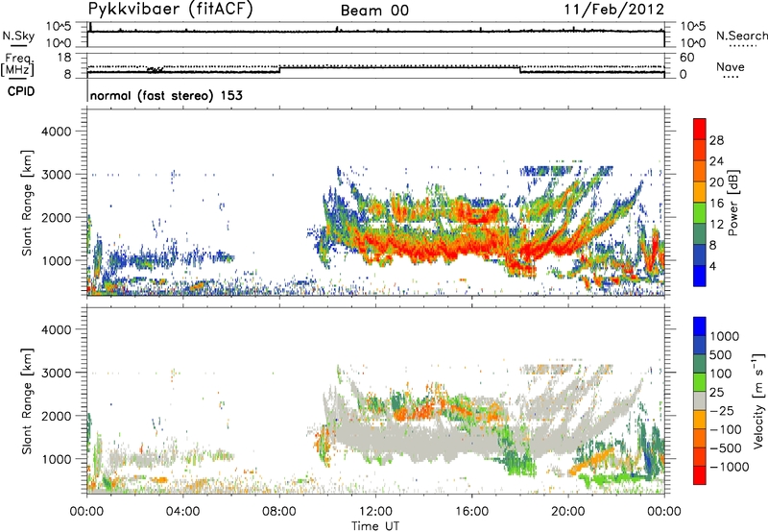The width and height of the screenshot is (768, 532).
Task: Click the '28' Power colorbar tick value
Action: click(x=716, y=140)
